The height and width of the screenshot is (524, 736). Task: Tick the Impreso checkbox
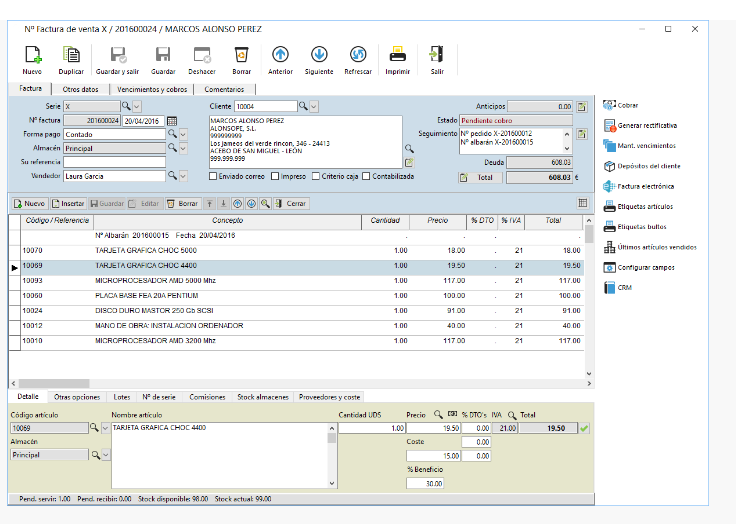(275, 176)
